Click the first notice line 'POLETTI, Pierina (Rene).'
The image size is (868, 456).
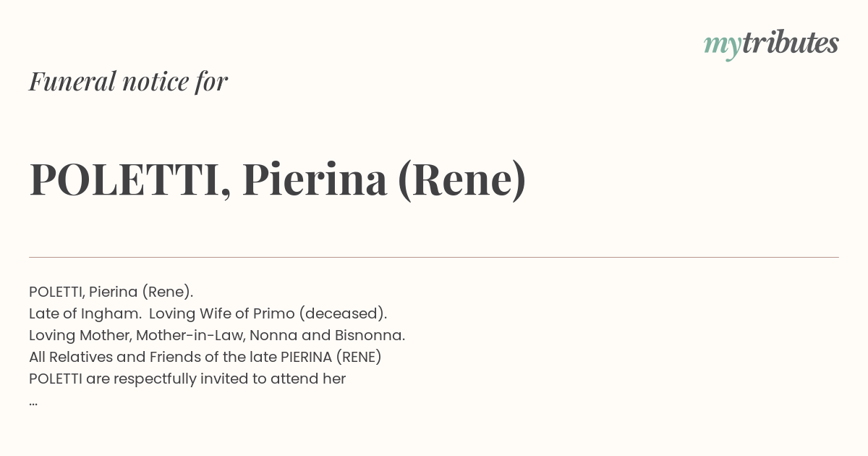click(111, 292)
